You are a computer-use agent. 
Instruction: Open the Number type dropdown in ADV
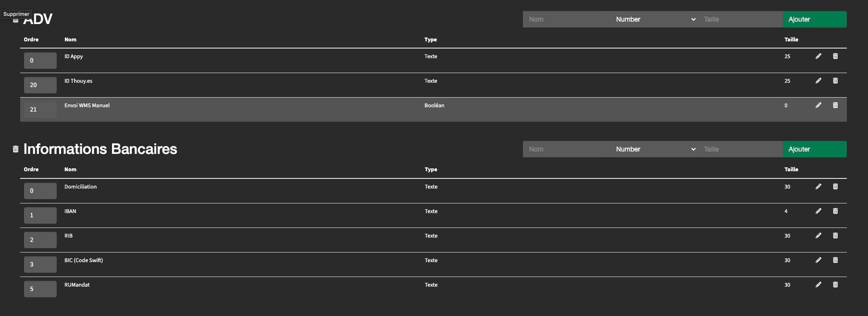point(655,19)
